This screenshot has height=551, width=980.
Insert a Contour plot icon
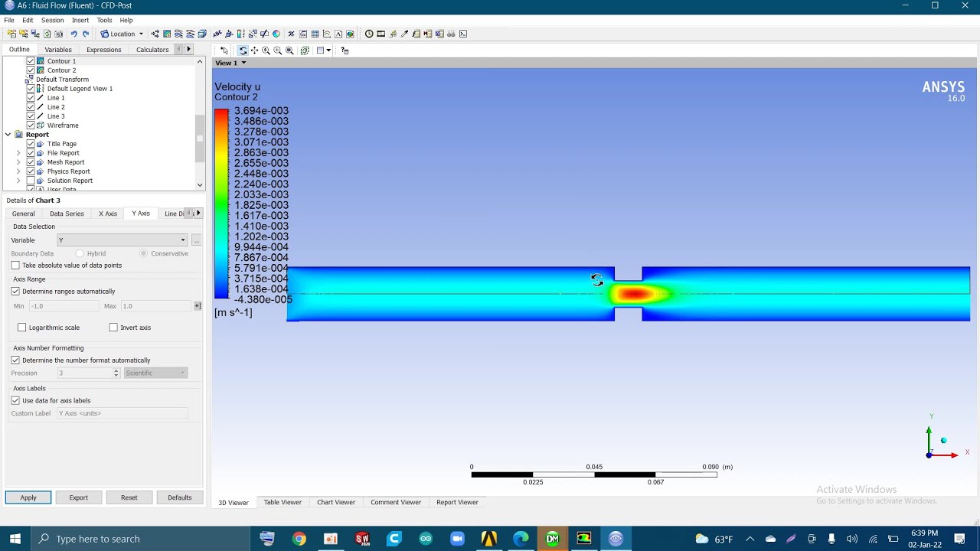pos(166,34)
